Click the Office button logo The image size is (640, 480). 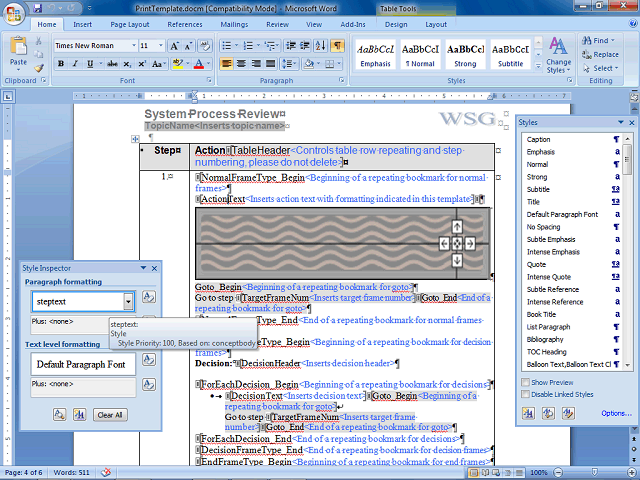point(13,14)
